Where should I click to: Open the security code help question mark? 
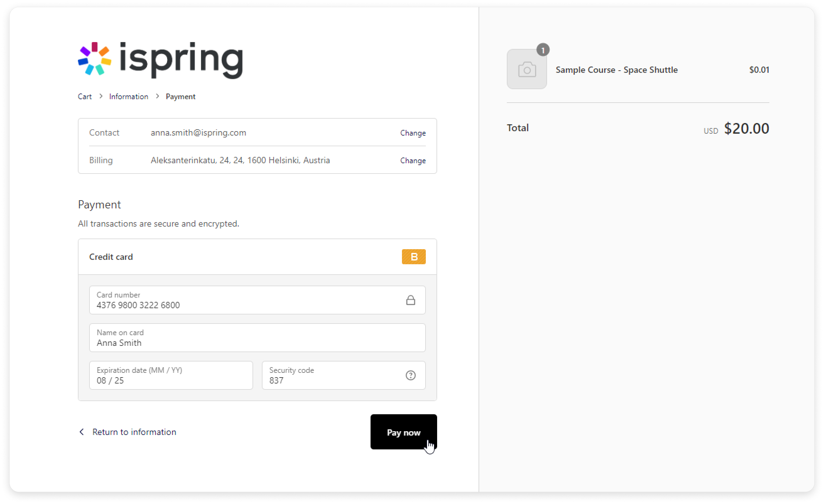(x=410, y=375)
